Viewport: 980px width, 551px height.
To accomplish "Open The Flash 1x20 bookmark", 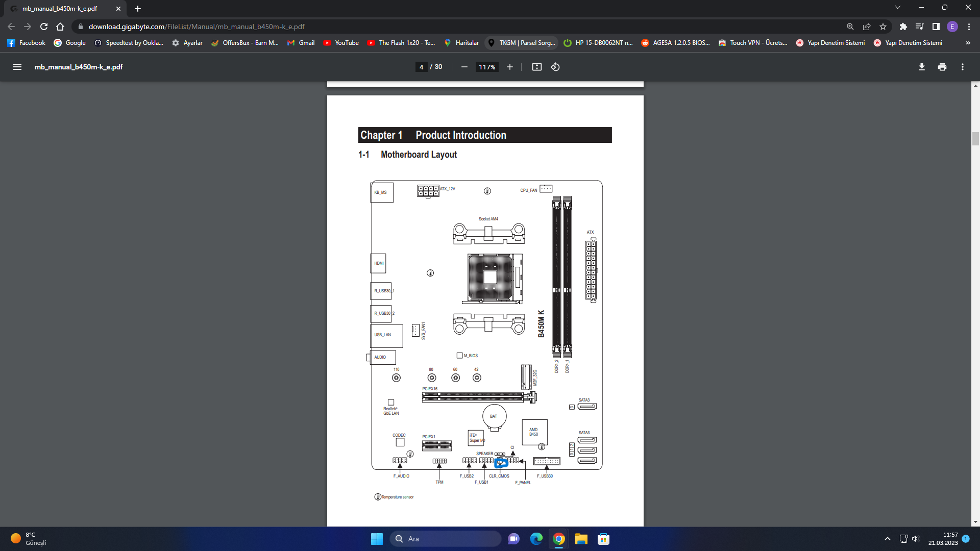I will tap(401, 43).
